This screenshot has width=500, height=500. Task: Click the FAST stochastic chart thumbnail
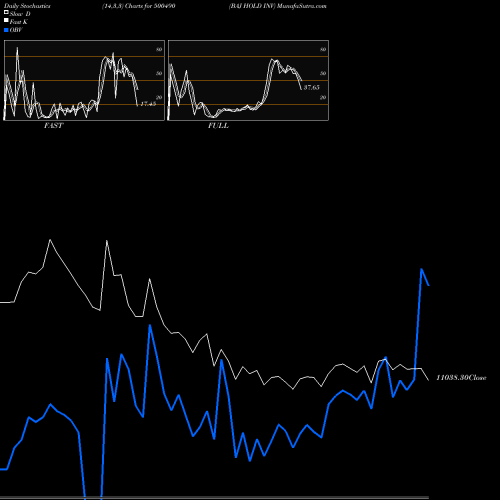(84, 80)
